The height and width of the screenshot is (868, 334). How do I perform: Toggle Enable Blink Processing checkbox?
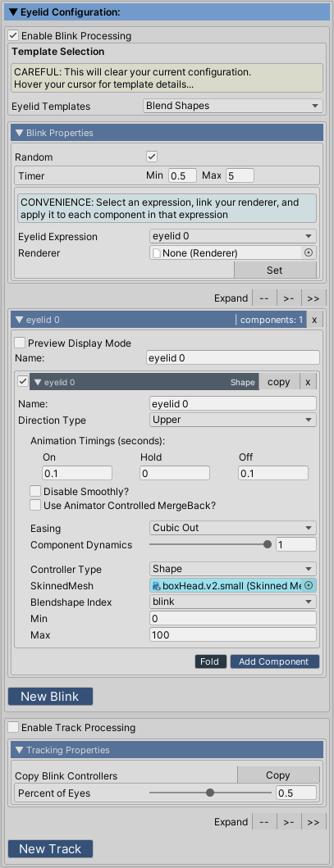click(x=14, y=36)
